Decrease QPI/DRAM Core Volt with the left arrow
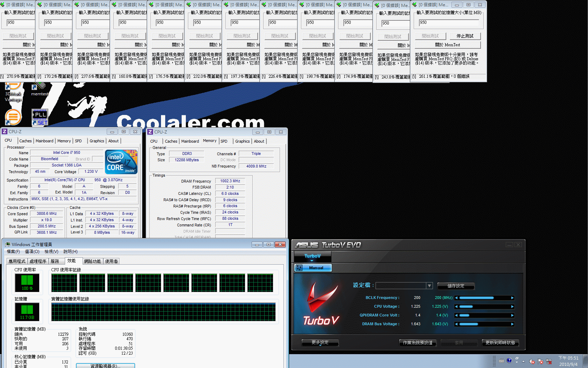The height and width of the screenshot is (368, 588). [x=456, y=315]
